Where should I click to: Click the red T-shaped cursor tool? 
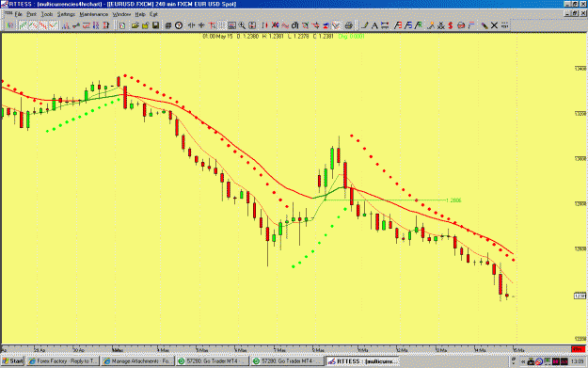point(212,25)
